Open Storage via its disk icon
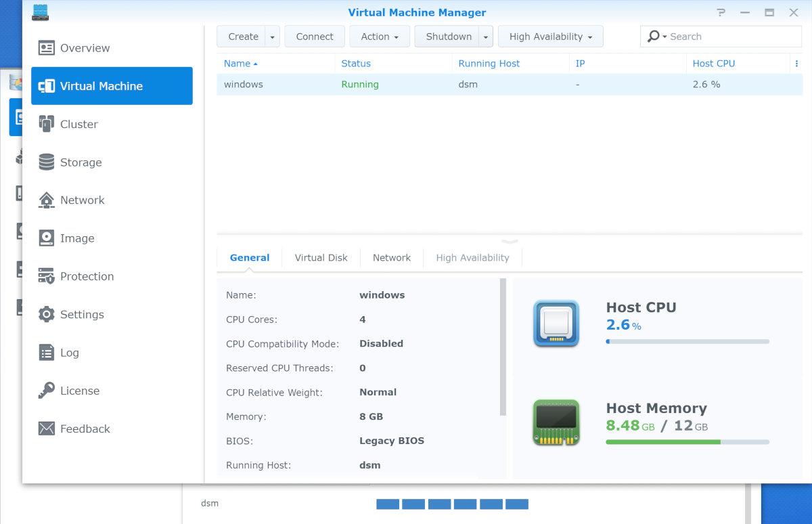 coord(46,162)
